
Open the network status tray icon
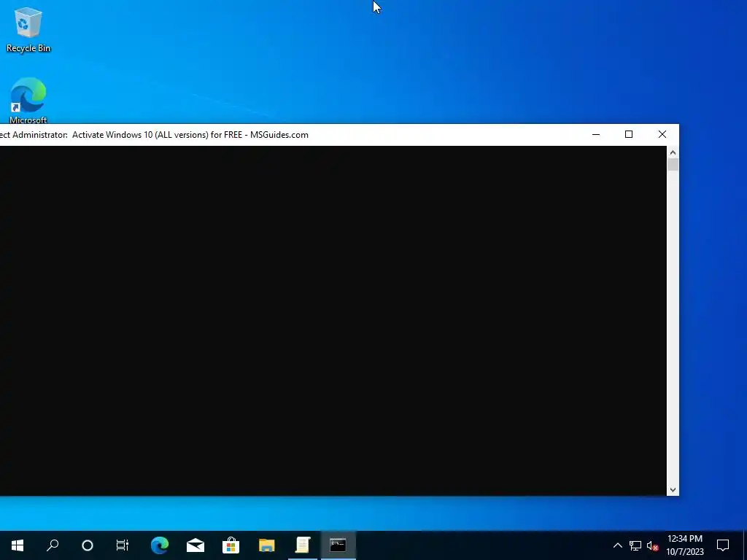point(635,545)
